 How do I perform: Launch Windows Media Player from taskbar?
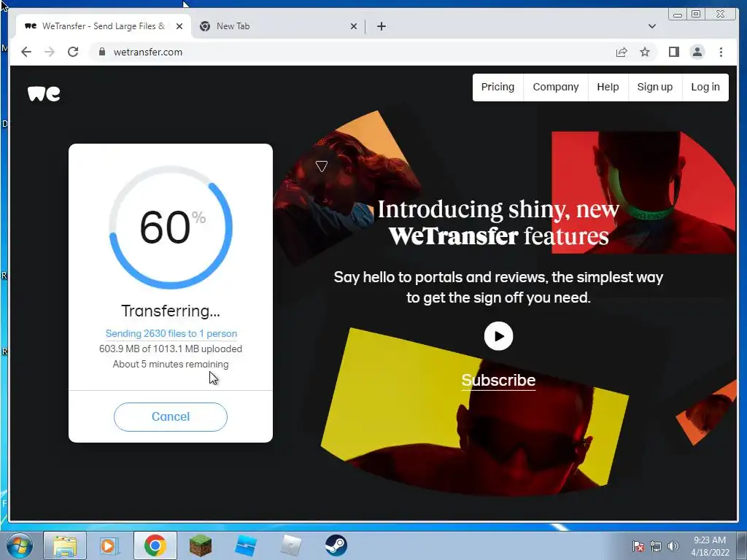pos(109,545)
